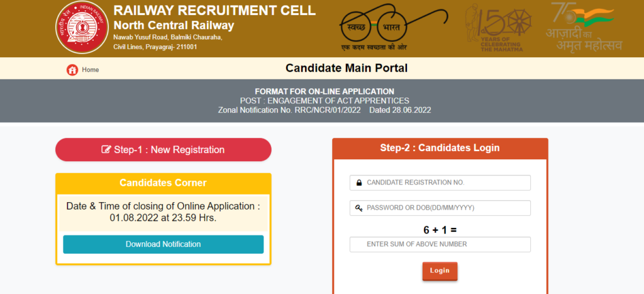
Task: Click the edit pencil icon beside Step-1
Action: coord(106,150)
